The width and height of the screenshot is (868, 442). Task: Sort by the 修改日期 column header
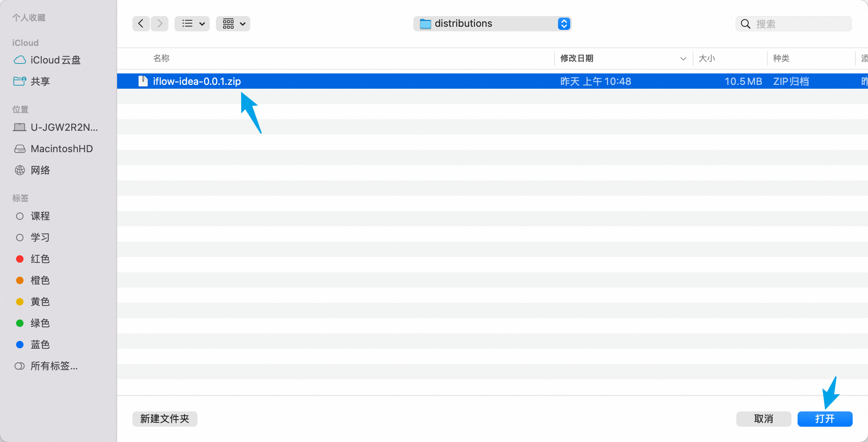click(577, 58)
